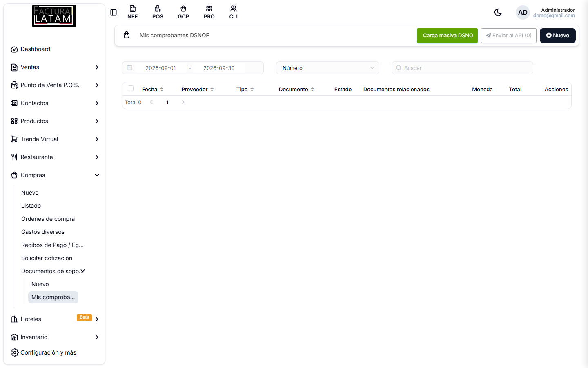
Task: Click the Ventas document icon
Action: tap(14, 67)
